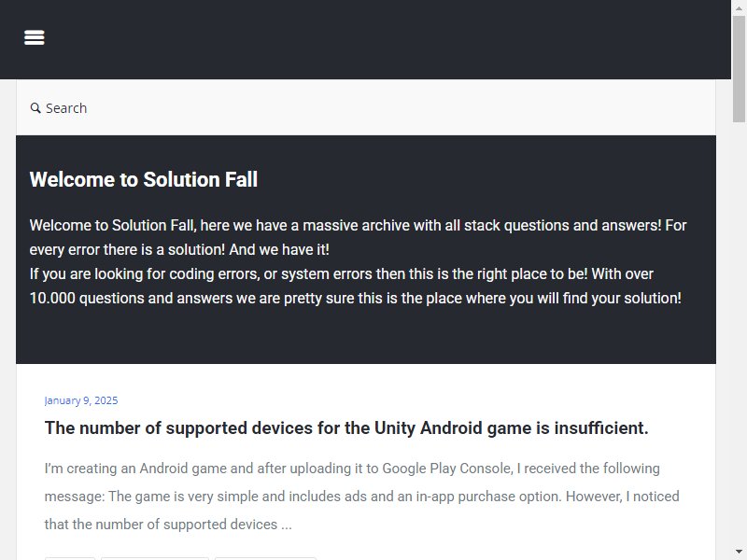Select the first tag button under the excerpt
Screen dimensions: 747x560
(70, 558)
